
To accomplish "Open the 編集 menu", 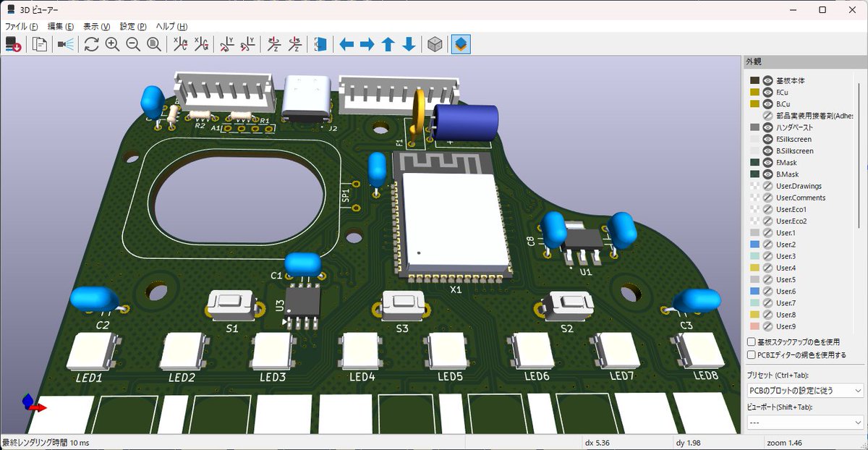I will [x=61, y=26].
